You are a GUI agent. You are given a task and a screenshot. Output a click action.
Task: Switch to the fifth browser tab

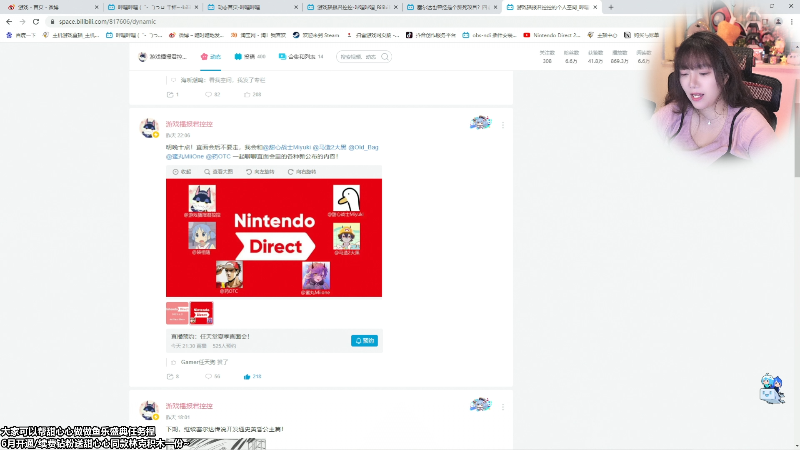pos(452,7)
